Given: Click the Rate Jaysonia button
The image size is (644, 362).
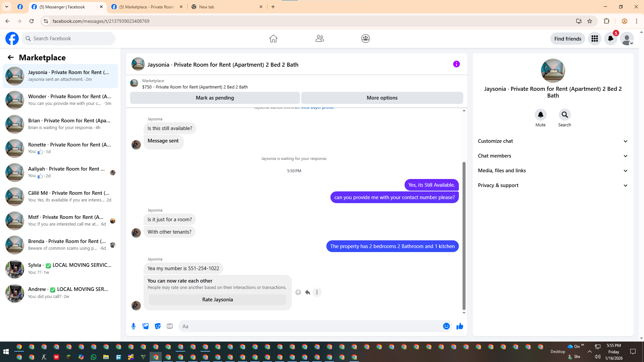Looking at the screenshot, I should point(217,300).
